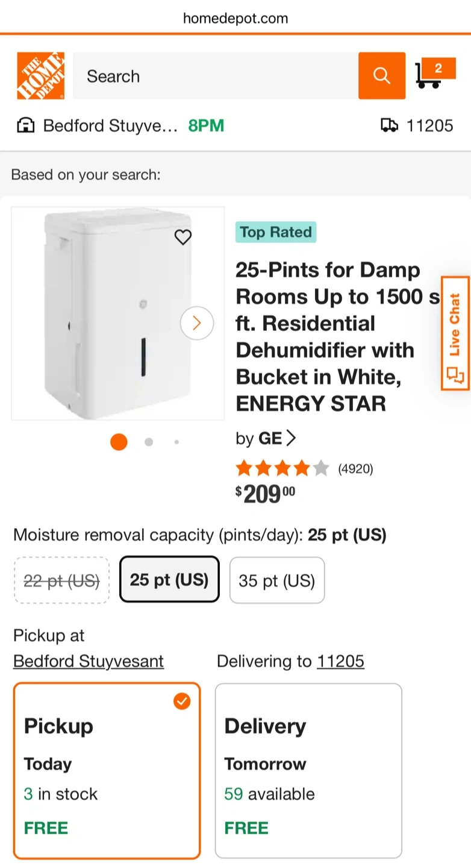Select the Pickup fulfillment card
This screenshot has height=868, width=471.
click(x=107, y=770)
